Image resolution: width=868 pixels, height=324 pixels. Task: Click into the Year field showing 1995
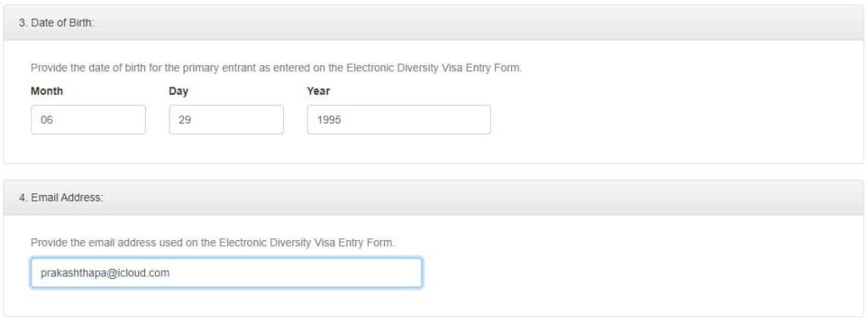tap(398, 120)
